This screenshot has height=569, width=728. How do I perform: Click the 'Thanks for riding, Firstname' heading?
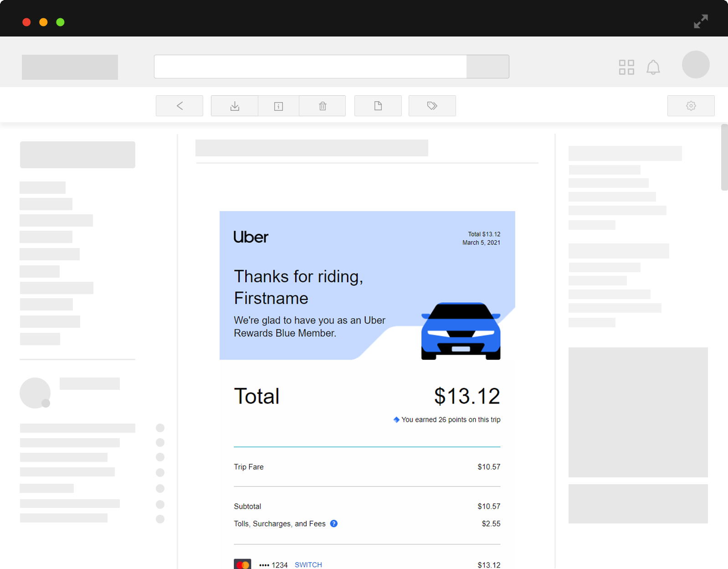point(298,287)
